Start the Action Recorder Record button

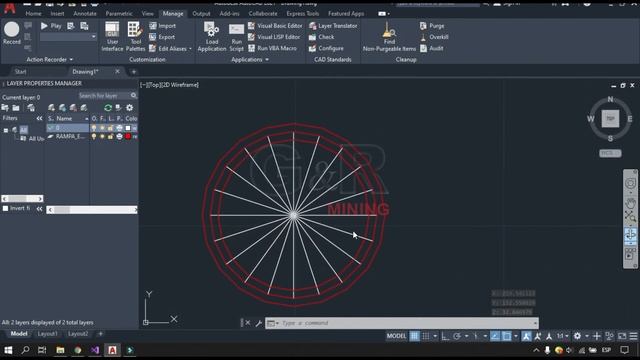coord(11,33)
